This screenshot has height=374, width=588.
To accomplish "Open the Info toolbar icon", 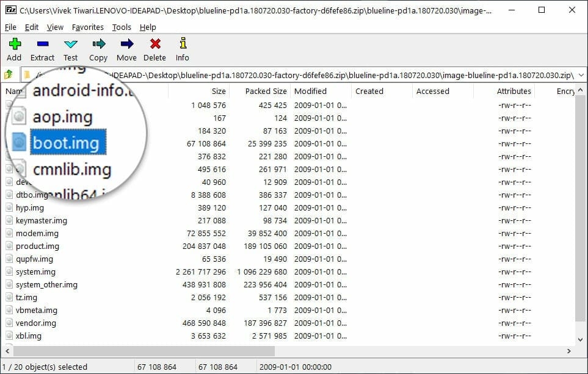I will 182,49.
